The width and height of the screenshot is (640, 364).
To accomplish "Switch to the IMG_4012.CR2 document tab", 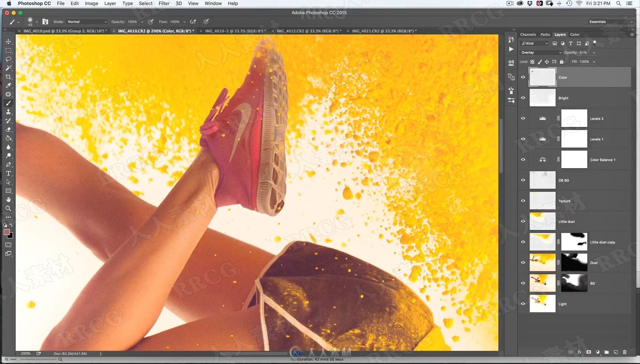I will click(309, 31).
